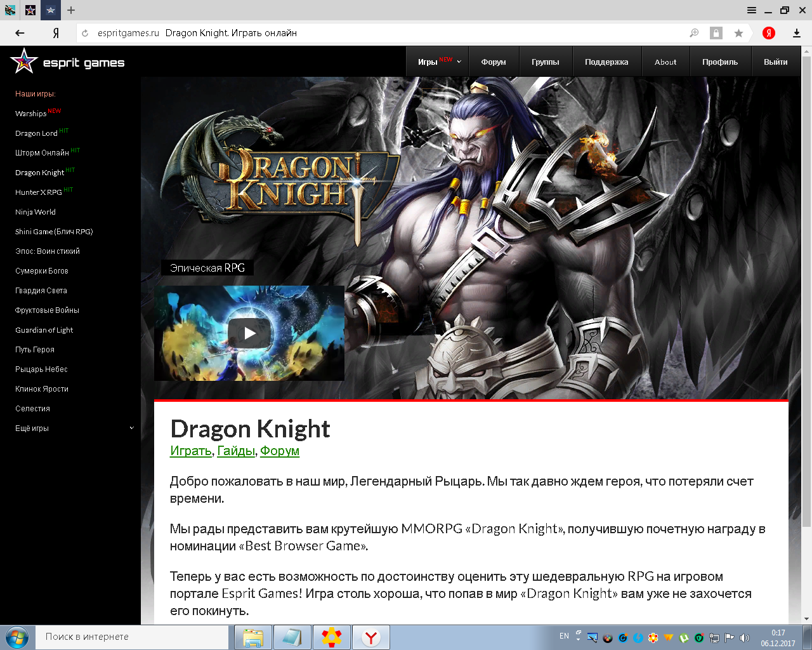Open the browser hamburger menu
The width and height of the screenshot is (812, 650).
pyautogui.click(x=752, y=10)
